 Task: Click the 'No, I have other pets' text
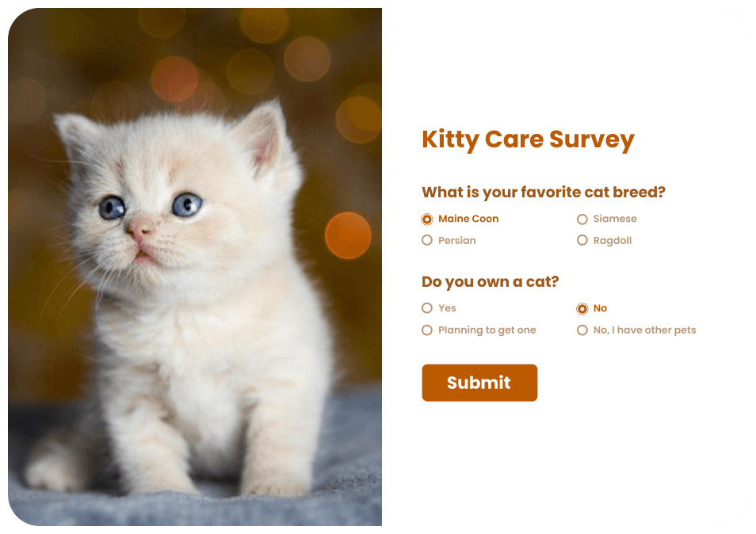click(644, 330)
